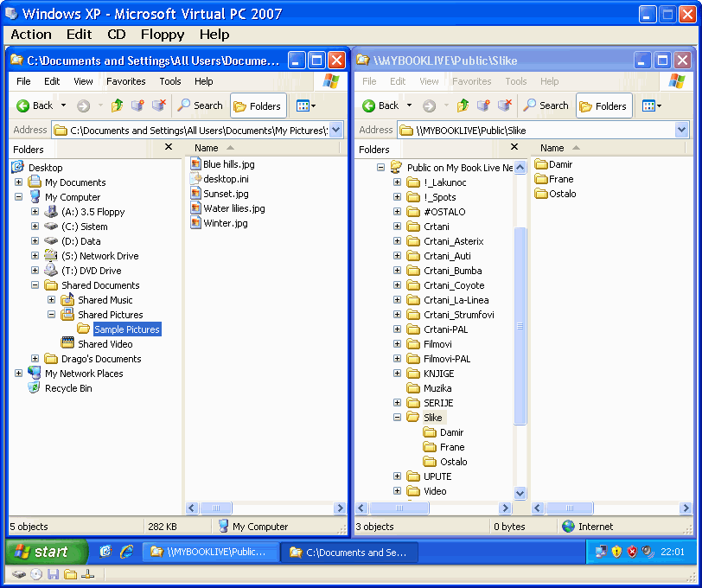Image resolution: width=702 pixels, height=588 pixels.
Task: Go Back in the MYBOOKLIVE window
Action: point(380,105)
